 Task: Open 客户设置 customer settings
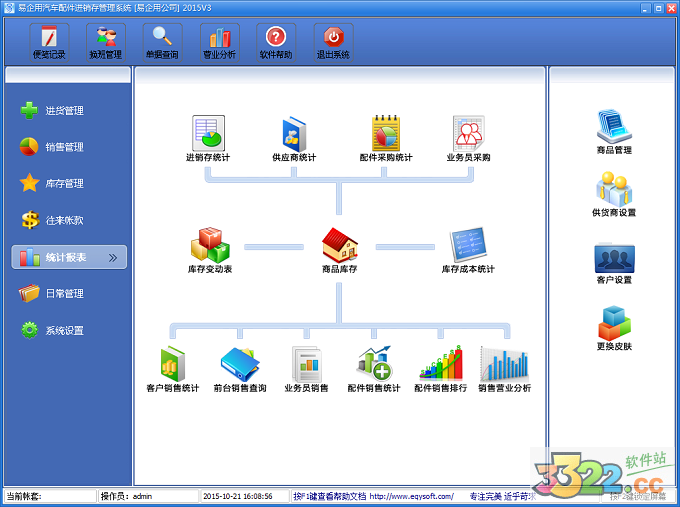pos(614,263)
